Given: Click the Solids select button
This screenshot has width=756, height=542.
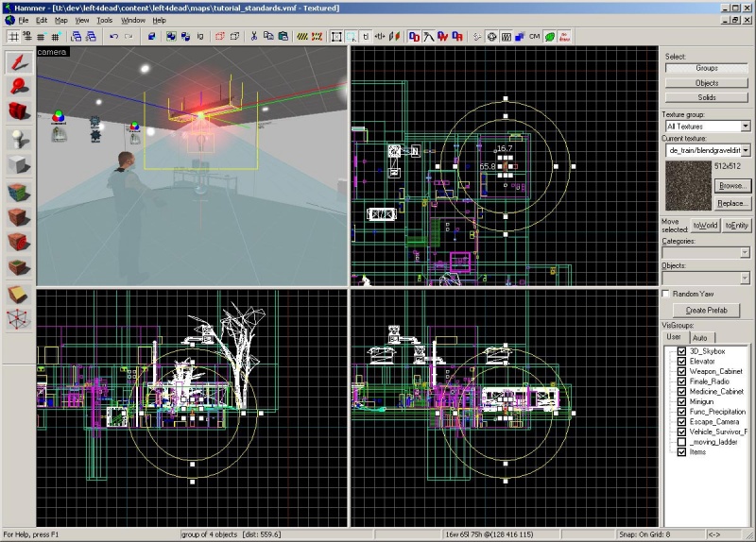Looking at the screenshot, I should tap(707, 97).
